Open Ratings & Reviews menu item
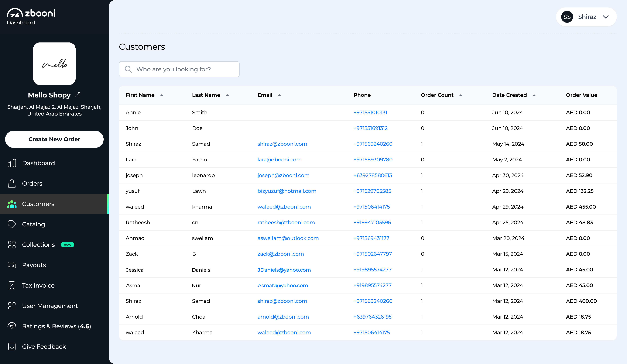627x364 pixels. tap(54, 326)
